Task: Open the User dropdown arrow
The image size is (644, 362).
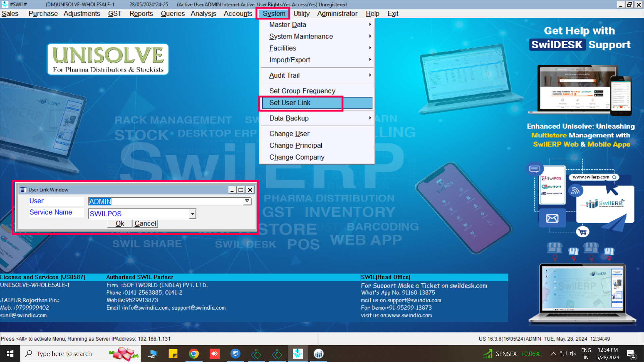Action: pos(247,201)
